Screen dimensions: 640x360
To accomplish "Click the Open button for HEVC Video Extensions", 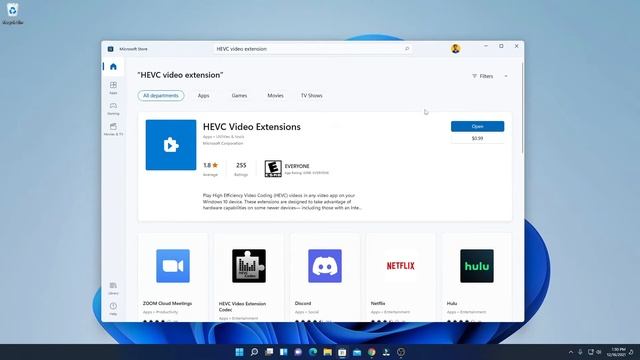I will pyautogui.click(x=477, y=127).
